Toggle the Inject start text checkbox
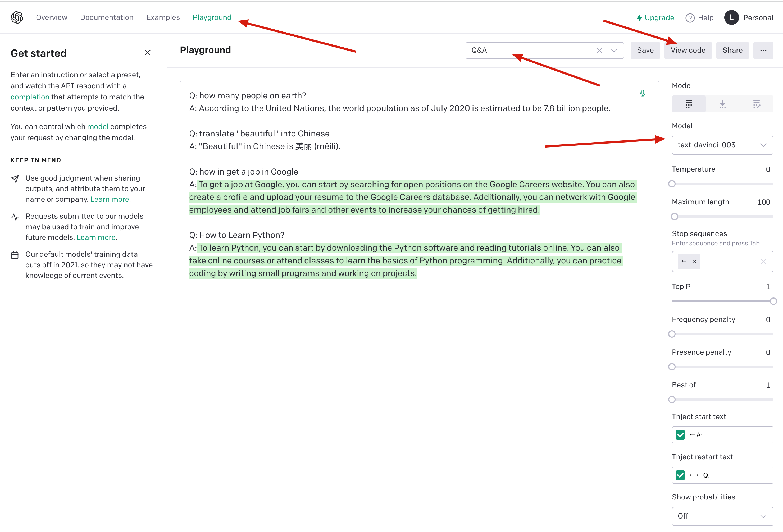Screen dimensions: 783x532 (680, 435)
